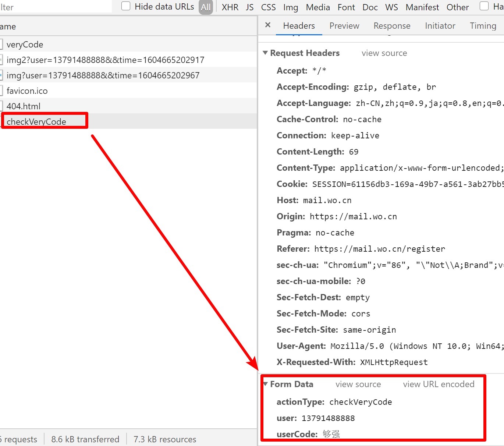Click the Cookie header value

(x=408, y=184)
